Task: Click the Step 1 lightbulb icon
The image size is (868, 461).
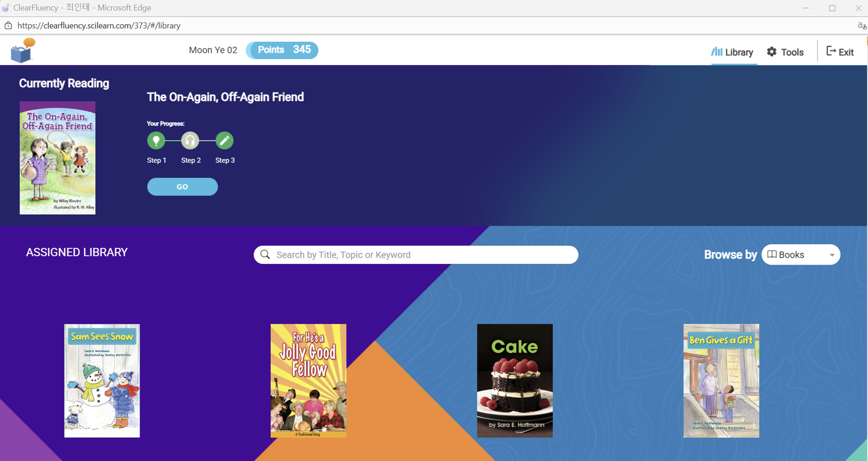Action: [156, 141]
